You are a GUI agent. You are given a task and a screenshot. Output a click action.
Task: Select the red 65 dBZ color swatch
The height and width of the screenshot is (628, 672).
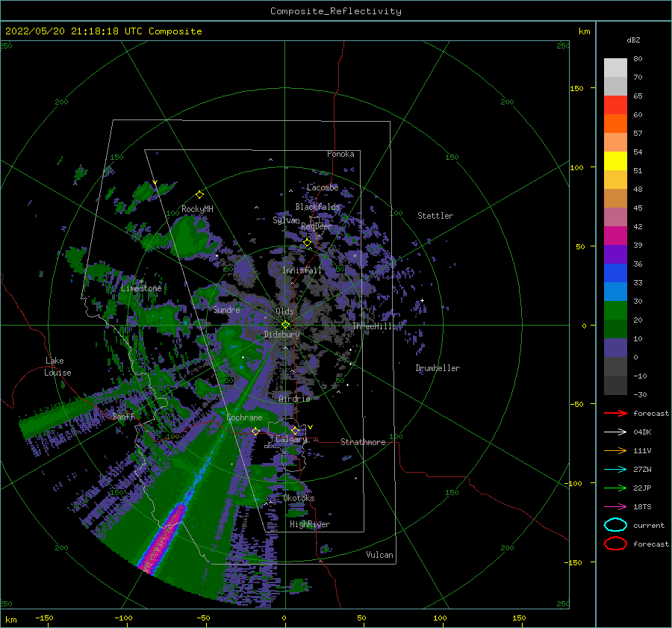(x=615, y=105)
